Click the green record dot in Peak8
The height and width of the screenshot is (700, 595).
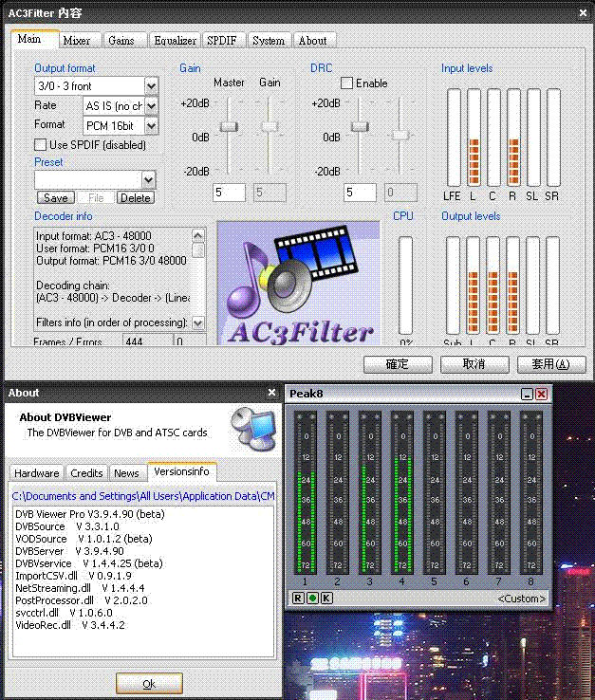tap(313, 598)
